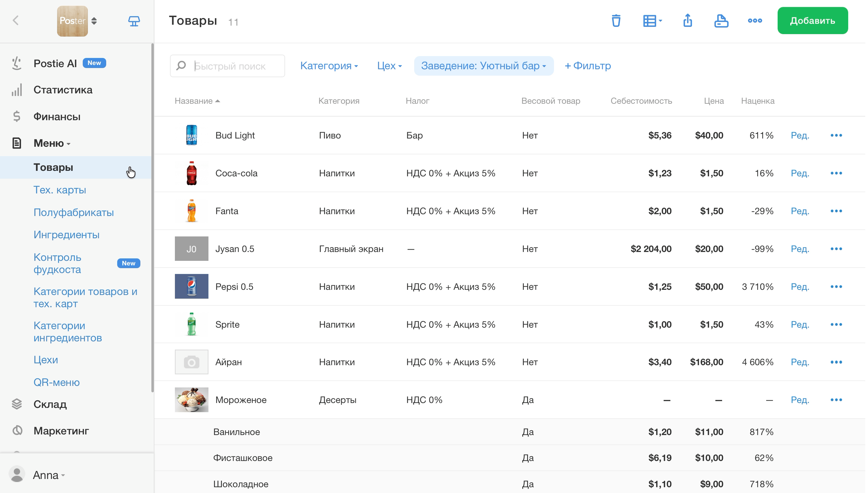Open Полуфабрикаты submenu item

(74, 213)
